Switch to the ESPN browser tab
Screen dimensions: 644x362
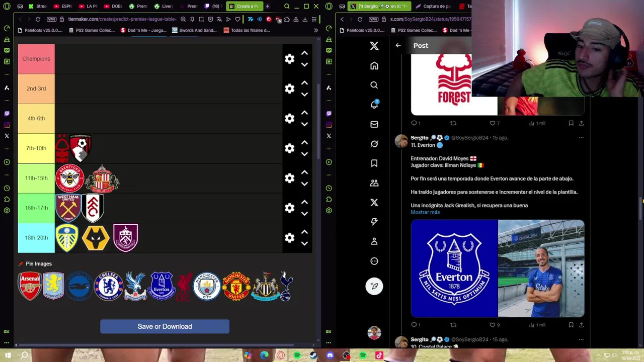click(x=62, y=6)
